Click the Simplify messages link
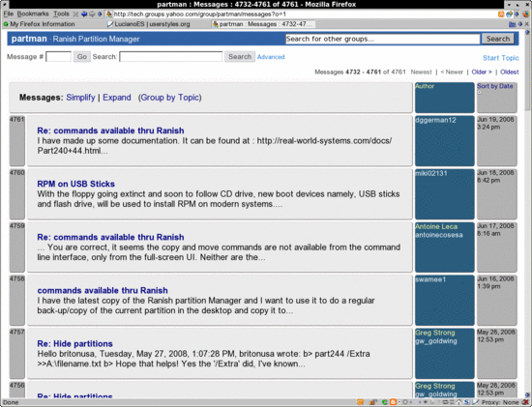532x407 pixels. click(x=80, y=98)
